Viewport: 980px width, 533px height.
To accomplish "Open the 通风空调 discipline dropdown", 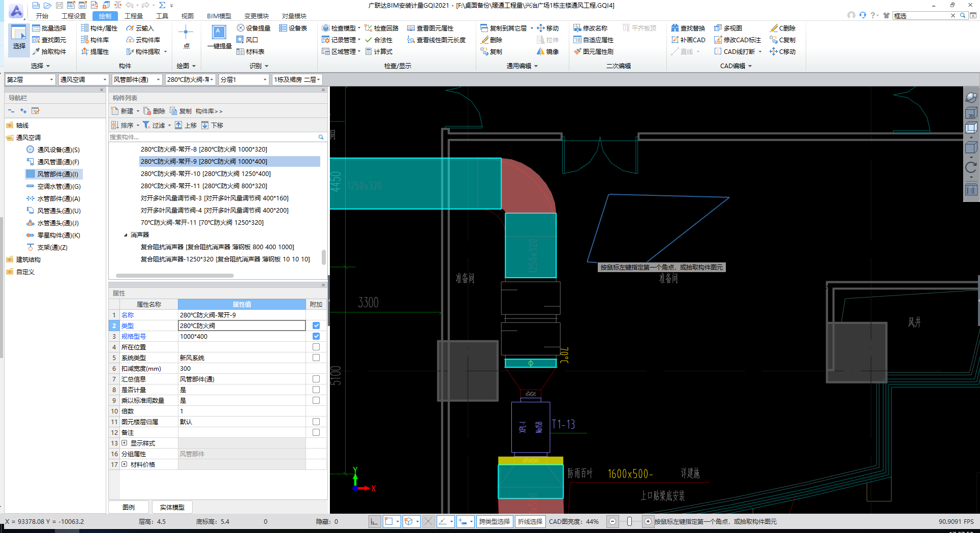I will click(83, 79).
